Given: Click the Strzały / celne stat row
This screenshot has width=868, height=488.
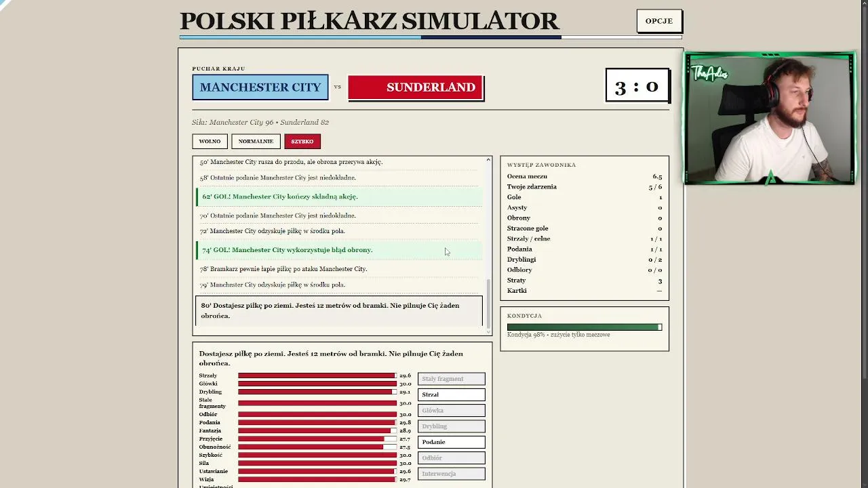Looking at the screenshot, I should coord(585,239).
